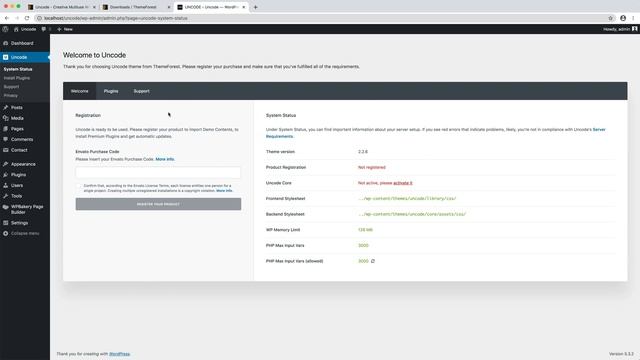
Task: Switch to the Support tab
Action: point(142,91)
